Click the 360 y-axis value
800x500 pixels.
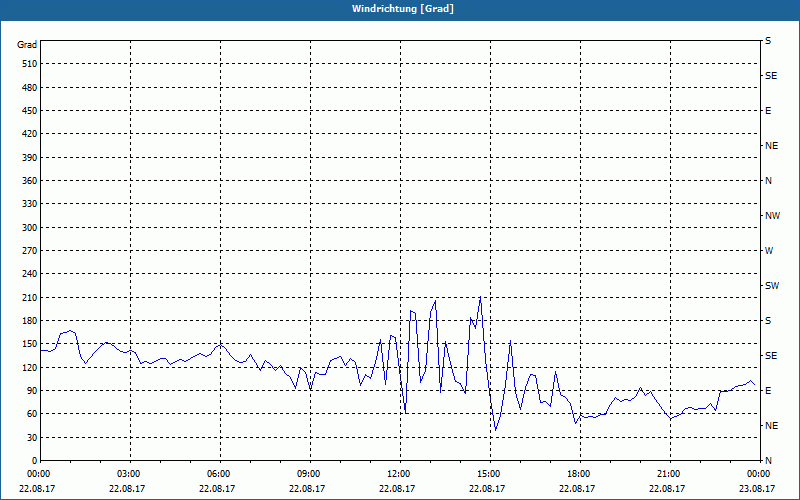30,181
